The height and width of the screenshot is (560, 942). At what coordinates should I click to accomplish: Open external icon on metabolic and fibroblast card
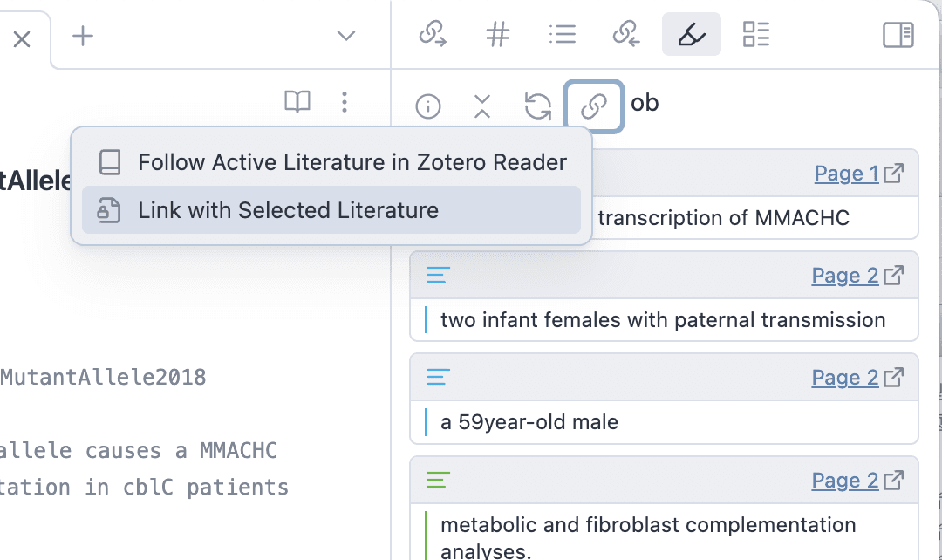pos(893,481)
